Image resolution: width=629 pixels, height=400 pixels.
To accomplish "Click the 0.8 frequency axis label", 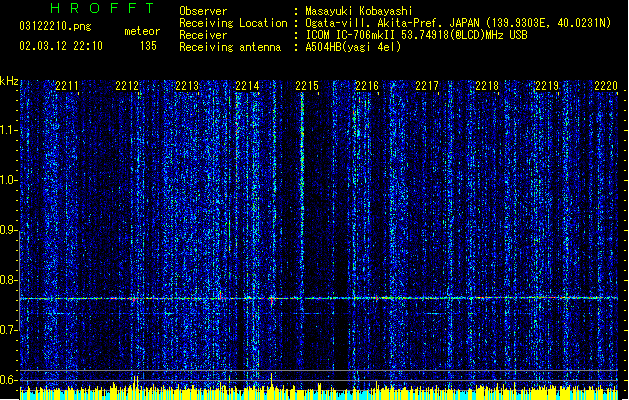I will tap(9, 280).
